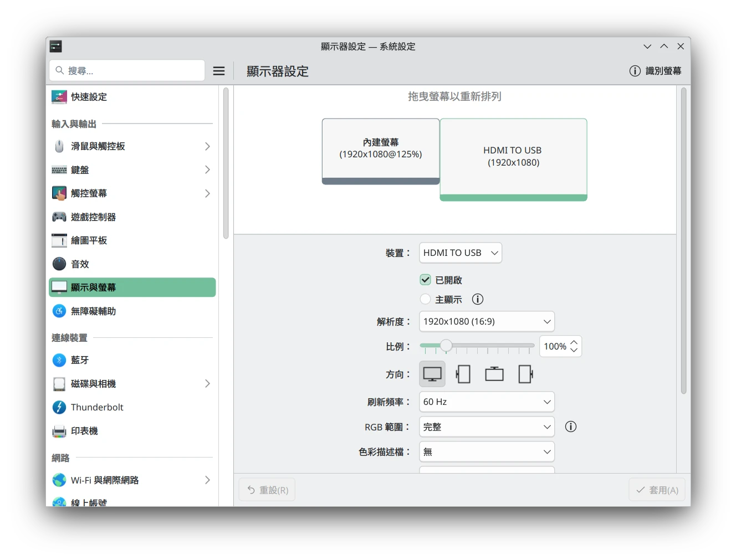The image size is (736, 560).
Task: Go to the 音效 sound settings
Action: (80, 264)
